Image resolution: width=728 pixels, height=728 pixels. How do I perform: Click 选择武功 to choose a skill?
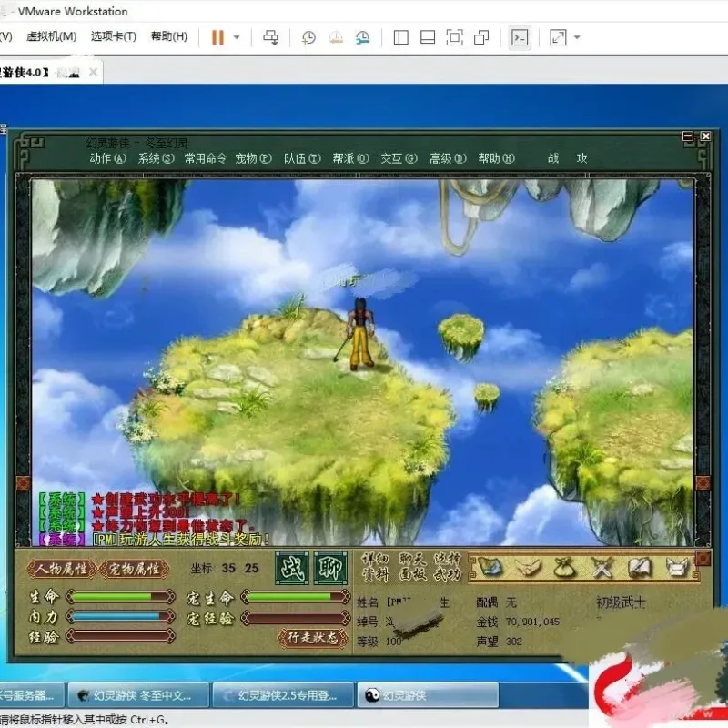click(x=447, y=567)
